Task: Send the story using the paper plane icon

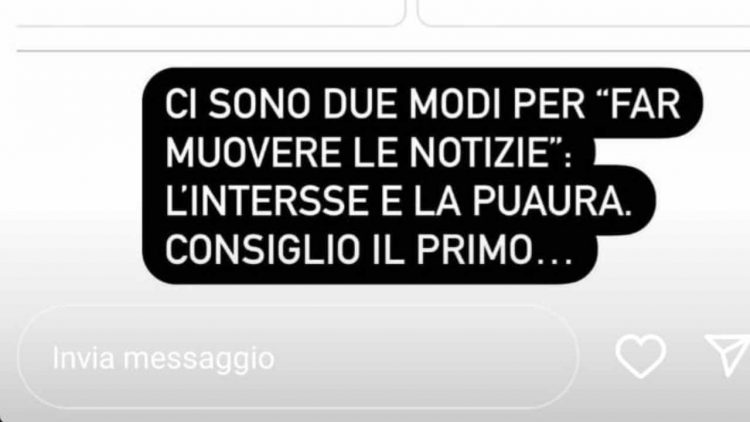Action: 728,355
